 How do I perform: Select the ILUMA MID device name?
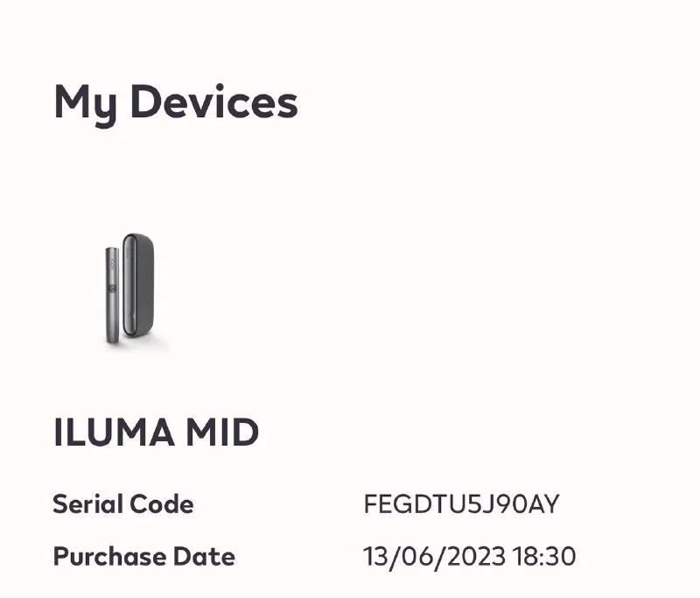156,433
